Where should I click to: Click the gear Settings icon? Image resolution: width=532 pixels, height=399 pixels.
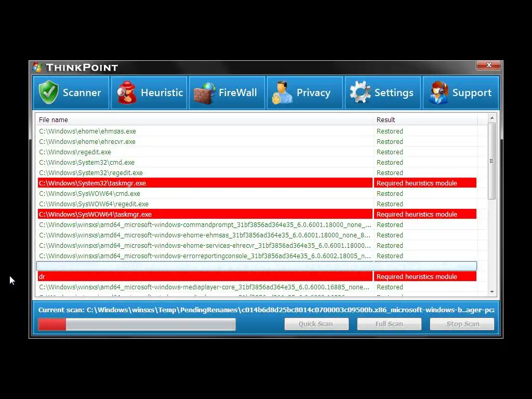360,92
